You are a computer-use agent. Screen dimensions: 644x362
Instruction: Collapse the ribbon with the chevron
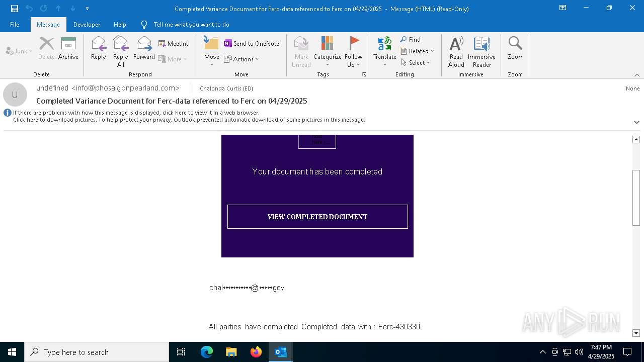[637, 75]
